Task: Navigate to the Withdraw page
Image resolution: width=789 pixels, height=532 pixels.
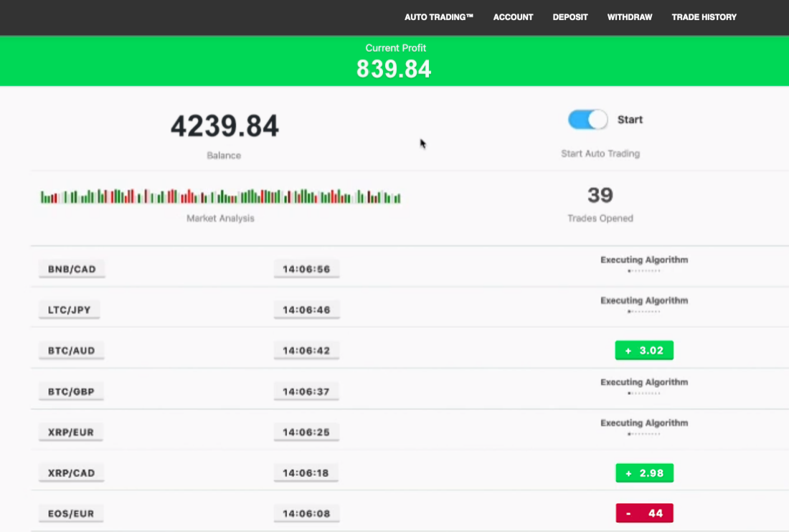Action: coord(630,17)
